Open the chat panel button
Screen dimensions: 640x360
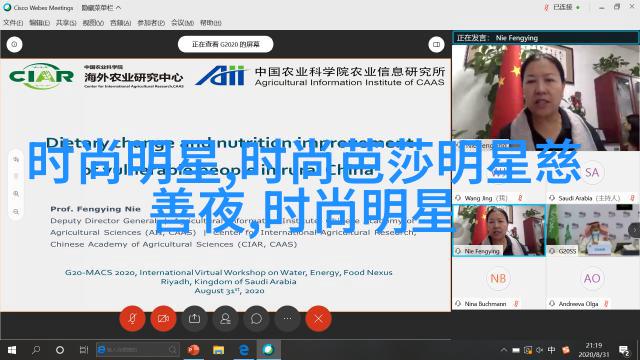[256, 319]
